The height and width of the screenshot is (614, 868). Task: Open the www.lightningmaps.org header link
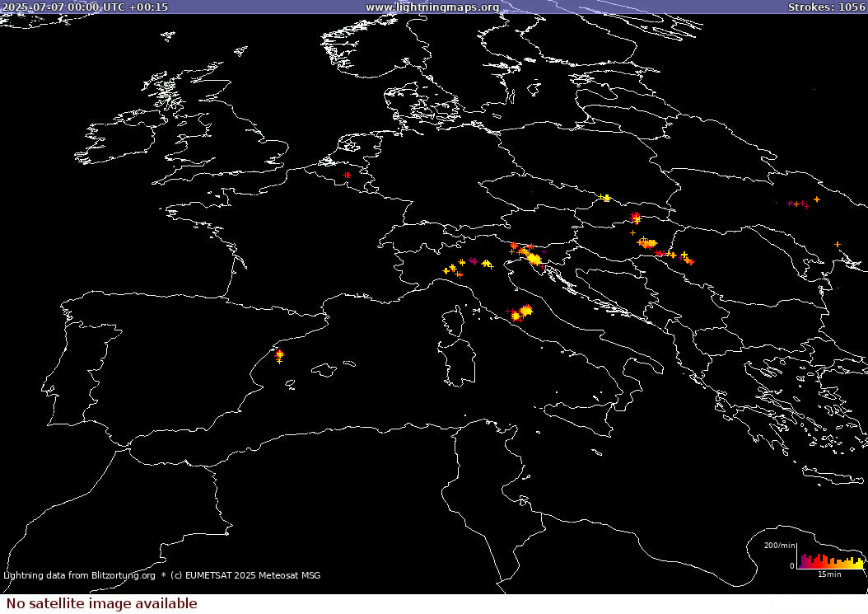click(x=432, y=7)
